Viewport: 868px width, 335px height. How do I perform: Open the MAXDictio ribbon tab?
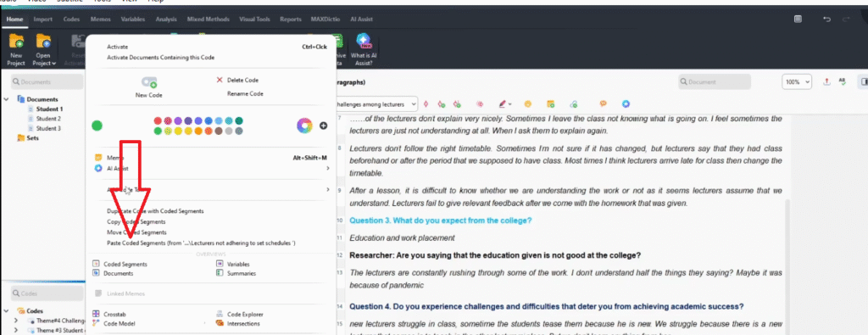click(x=325, y=20)
